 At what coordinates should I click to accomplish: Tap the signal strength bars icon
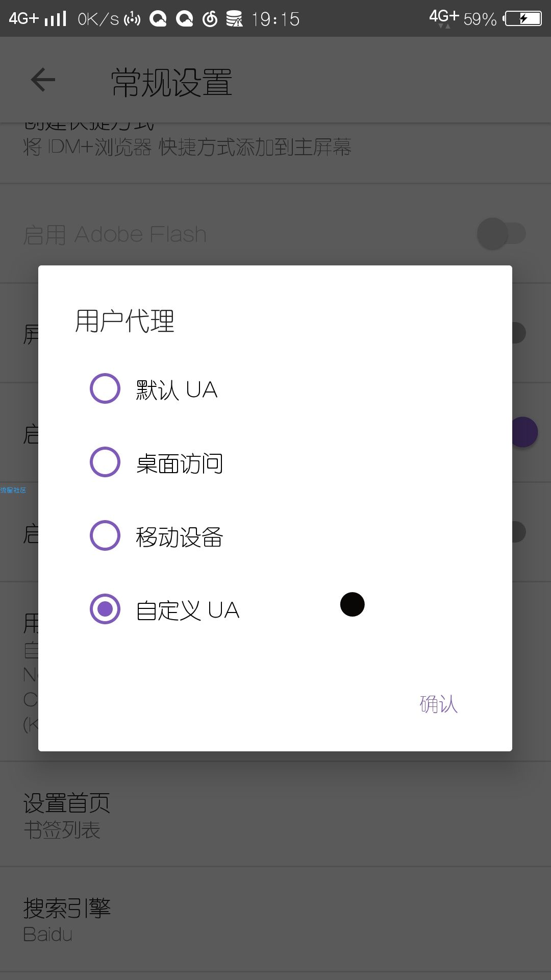(x=56, y=19)
